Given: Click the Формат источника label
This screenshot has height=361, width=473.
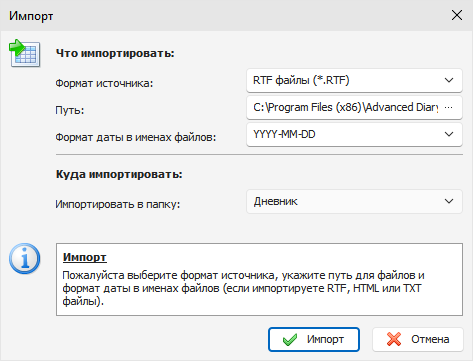Looking at the screenshot, I should [x=104, y=83].
